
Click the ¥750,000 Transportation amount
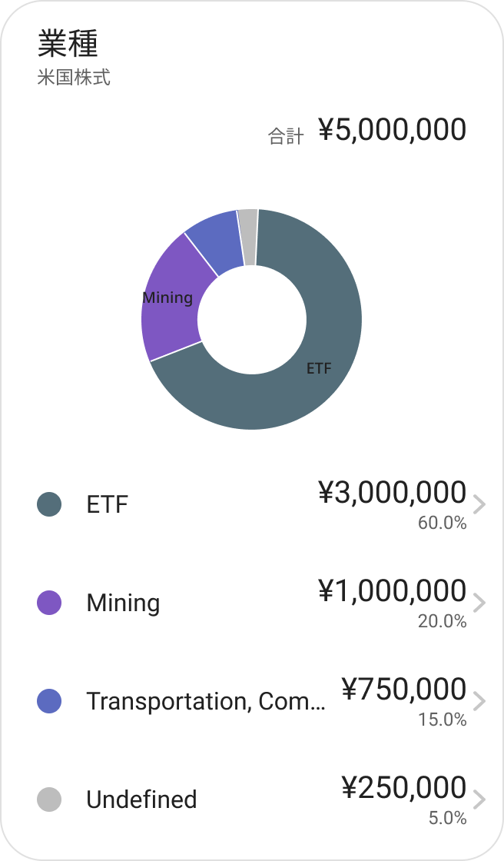coord(404,690)
